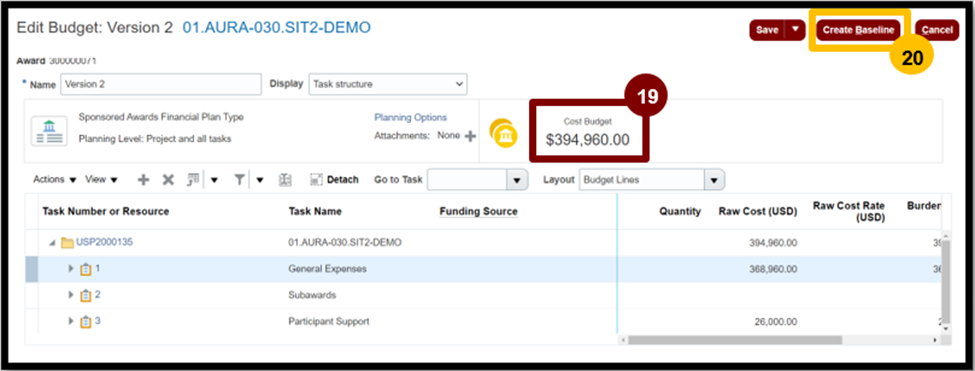Click the Detach table icon
Viewport: 975px width, 371px height.
(x=315, y=180)
